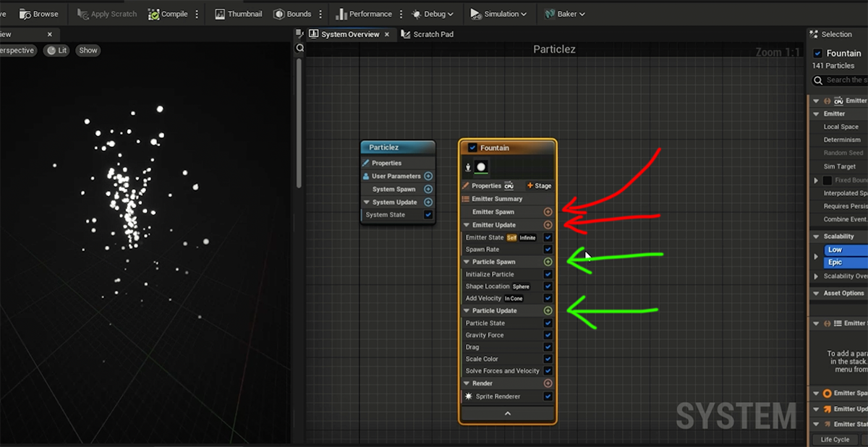This screenshot has height=447, width=868.
Task: Click the Selection panel search field
Action: 839,80
